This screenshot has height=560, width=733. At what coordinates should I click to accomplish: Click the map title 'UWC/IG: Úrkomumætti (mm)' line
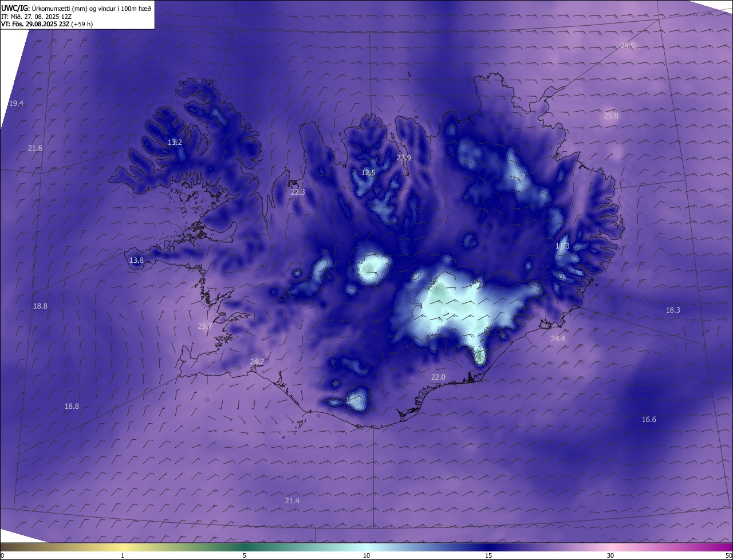[x=76, y=7]
